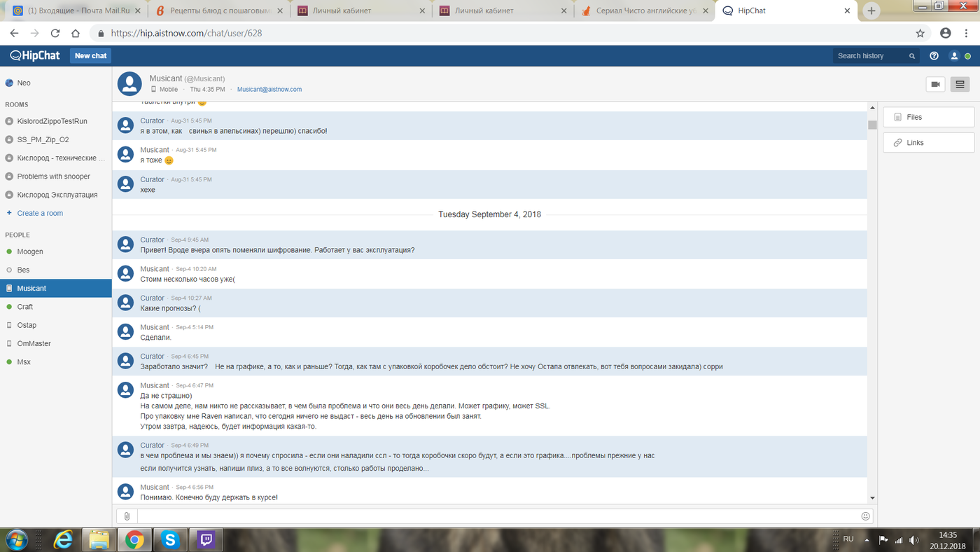The image size is (980, 552).
Task: Open the browser home page
Action: pos(76,33)
